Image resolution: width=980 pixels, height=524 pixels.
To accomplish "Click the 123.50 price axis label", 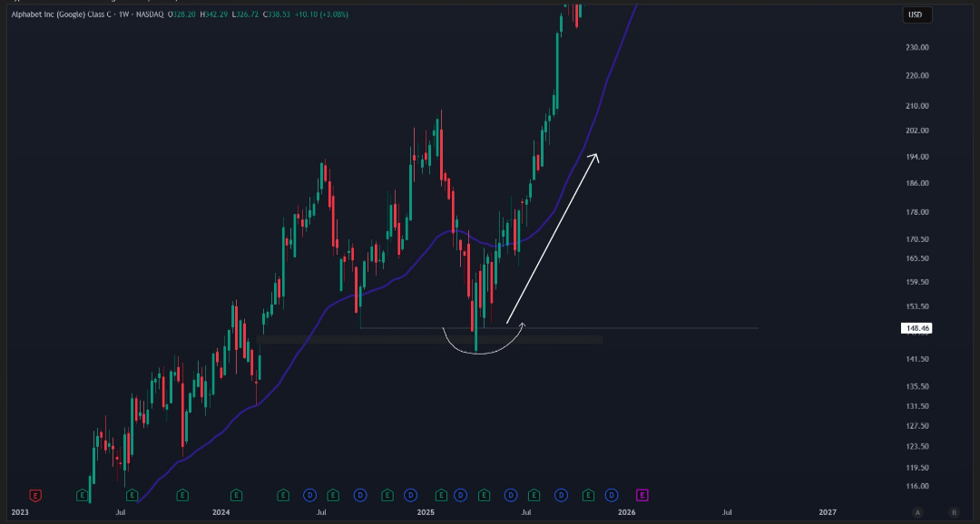I will click(916, 447).
